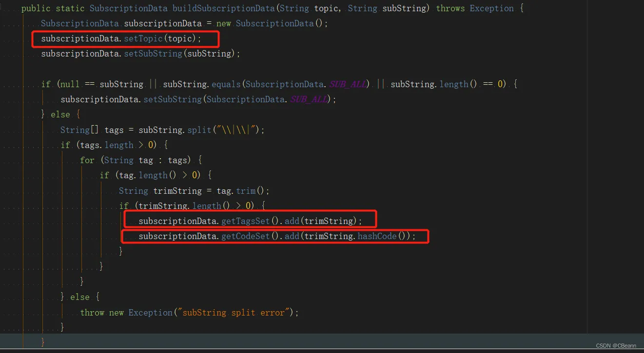Click the 'static' keyword
Viewport: 644px width, 353px height.
pyautogui.click(x=70, y=8)
